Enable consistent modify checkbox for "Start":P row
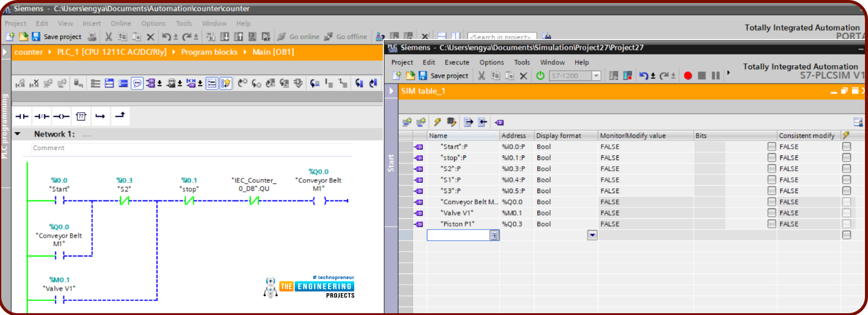Screen dimensions: 868x315 847,147
